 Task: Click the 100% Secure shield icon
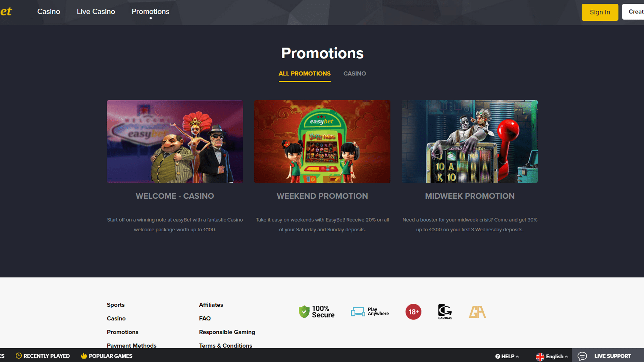click(x=304, y=312)
